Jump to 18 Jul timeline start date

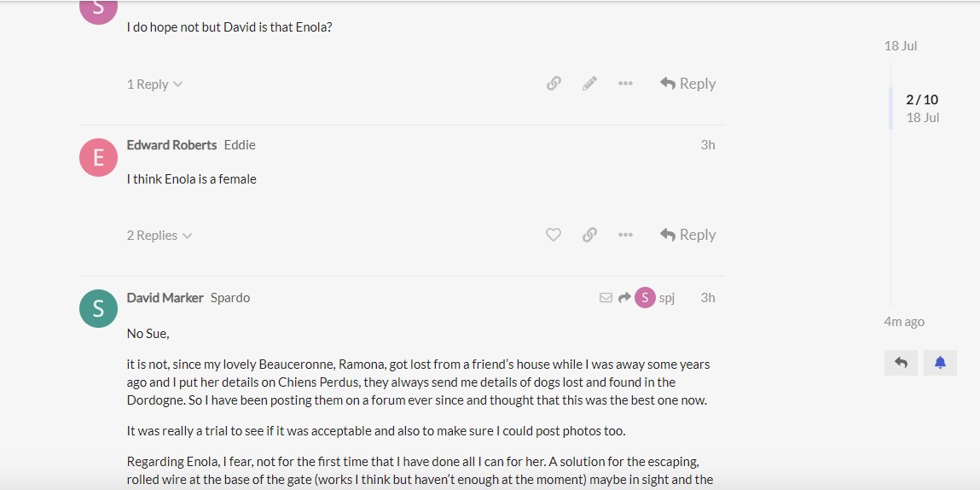(x=901, y=46)
